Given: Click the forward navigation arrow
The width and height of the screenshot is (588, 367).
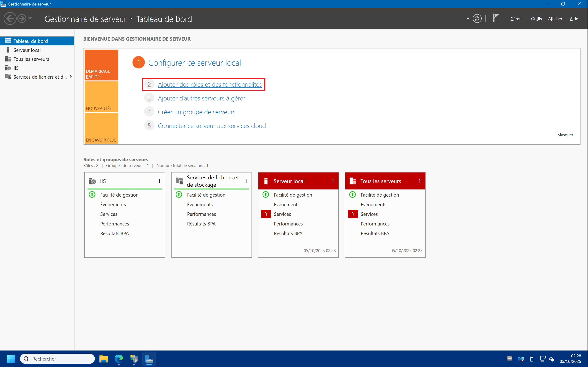Looking at the screenshot, I should (x=22, y=19).
